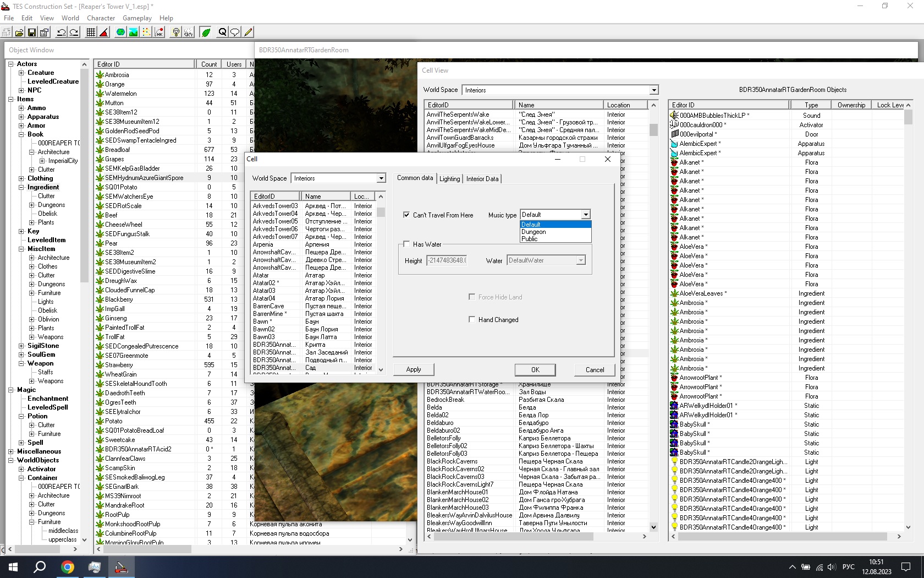This screenshot has height=578, width=924.
Task: Toggle the snap to grid icon
Action: (x=91, y=32)
